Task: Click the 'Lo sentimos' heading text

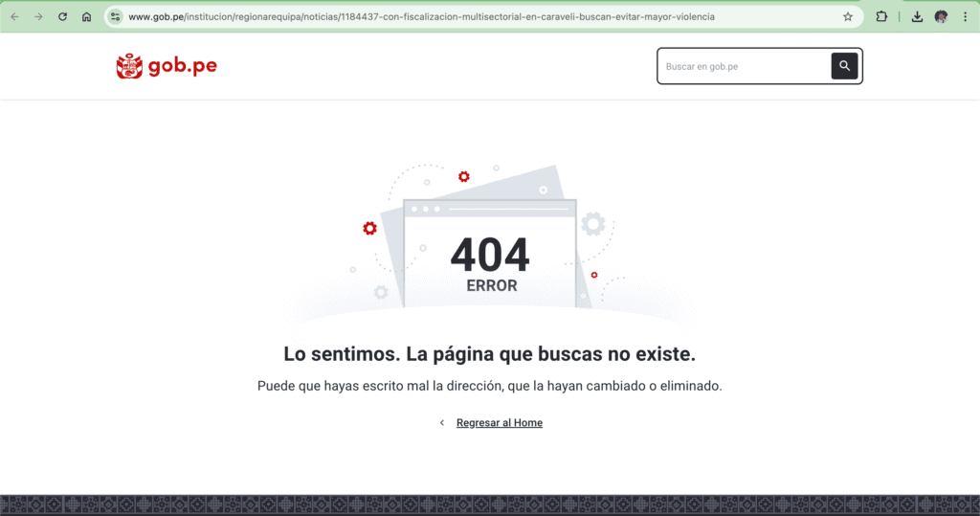Action: (x=489, y=354)
